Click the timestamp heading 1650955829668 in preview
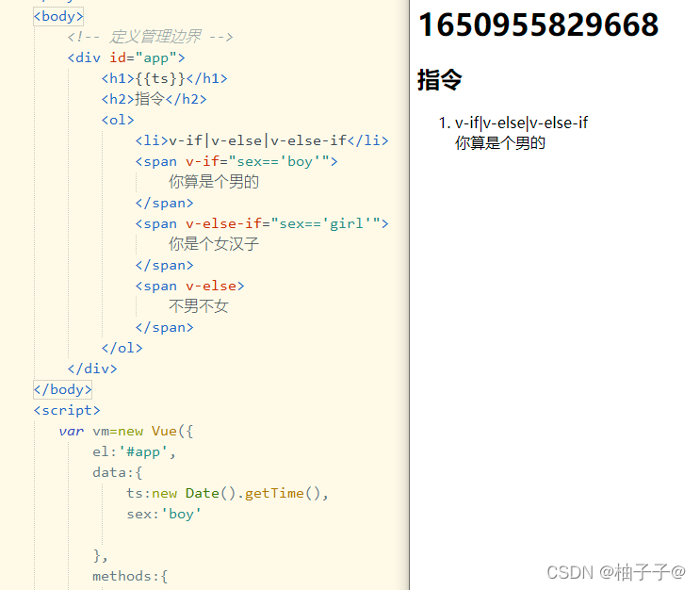Image resolution: width=700 pixels, height=590 pixels. 538,25
